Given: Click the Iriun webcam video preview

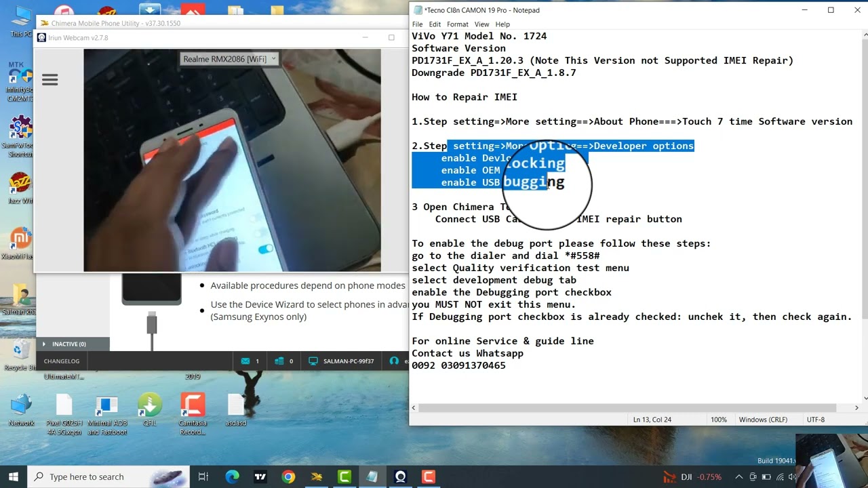Looking at the screenshot, I should pyautogui.click(x=232, y=160).
